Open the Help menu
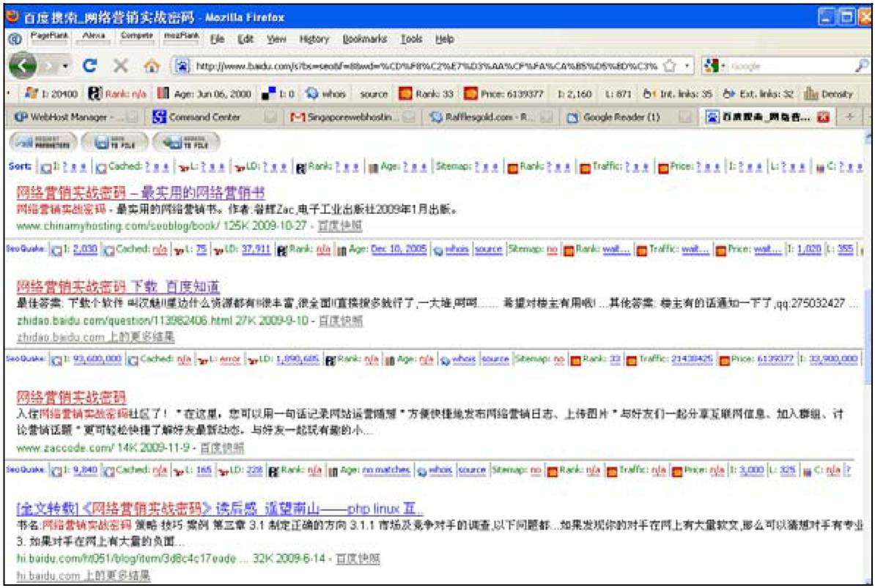Image resolution: width=875 pixels, height=588 pixels. (x=445, y=39)
